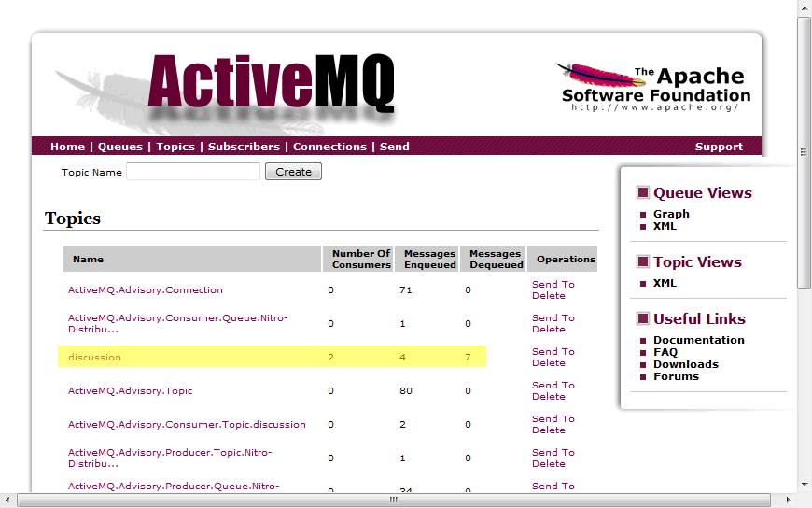Screen dimensions: 812x508
Task: Open the ActiveMQ.Advisory.Connection topic
Action: pos(146,289)
